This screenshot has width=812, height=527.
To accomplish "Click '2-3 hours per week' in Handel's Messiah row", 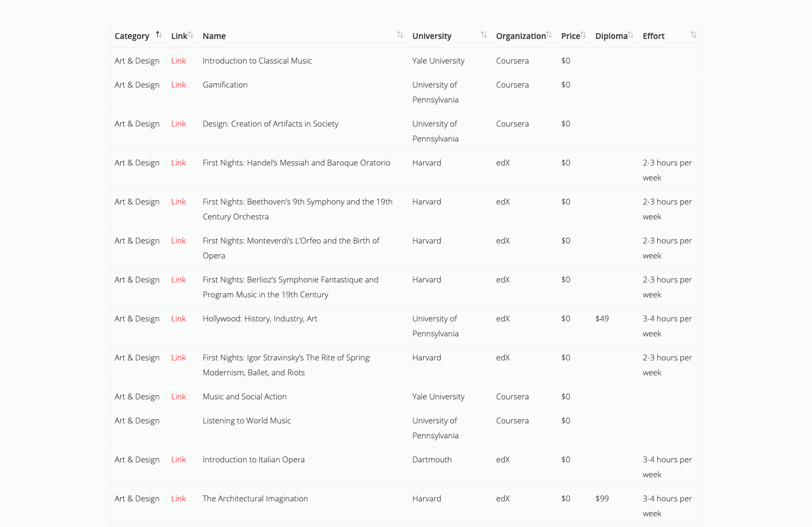I will (x=667, y=170).
